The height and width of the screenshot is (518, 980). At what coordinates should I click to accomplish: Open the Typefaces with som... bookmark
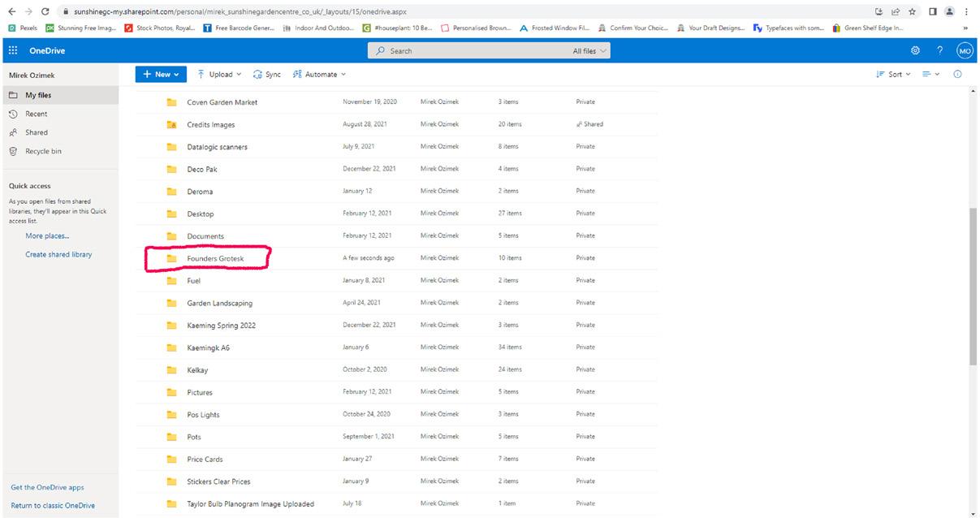pyautogui.click(x=788, y=28)
